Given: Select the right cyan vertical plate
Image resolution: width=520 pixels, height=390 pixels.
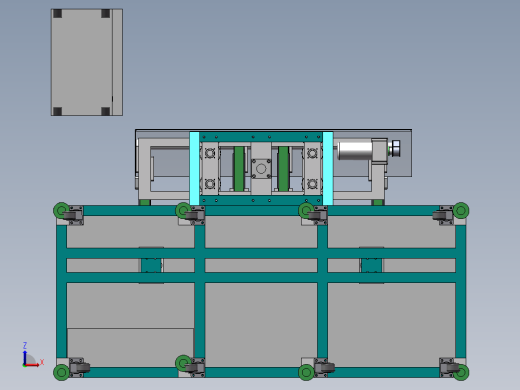Looking at the screenshot, I should click(x=328, y=168).
